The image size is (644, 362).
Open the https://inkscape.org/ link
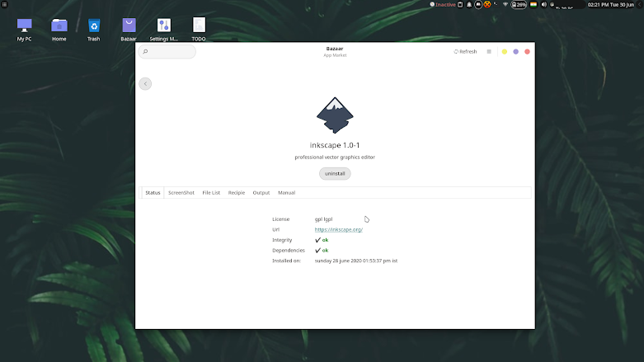(339, 230)
